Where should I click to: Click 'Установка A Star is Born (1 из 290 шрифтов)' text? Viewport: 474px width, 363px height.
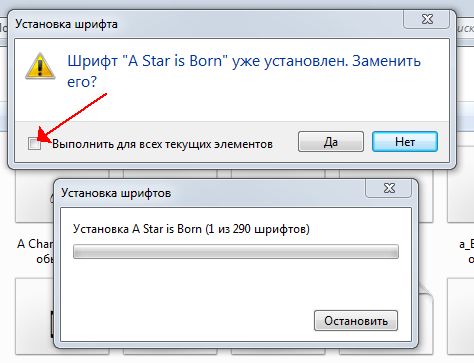click(191, 229)
